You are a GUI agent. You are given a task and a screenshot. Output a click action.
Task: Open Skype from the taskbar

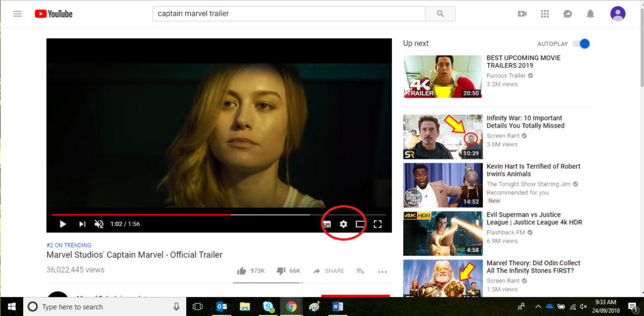268,307
